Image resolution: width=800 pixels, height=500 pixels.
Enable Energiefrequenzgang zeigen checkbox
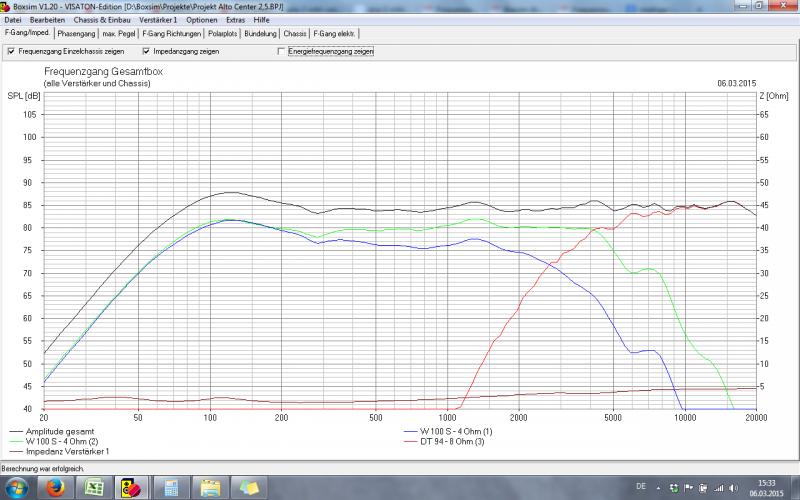[x=281, y=51]
